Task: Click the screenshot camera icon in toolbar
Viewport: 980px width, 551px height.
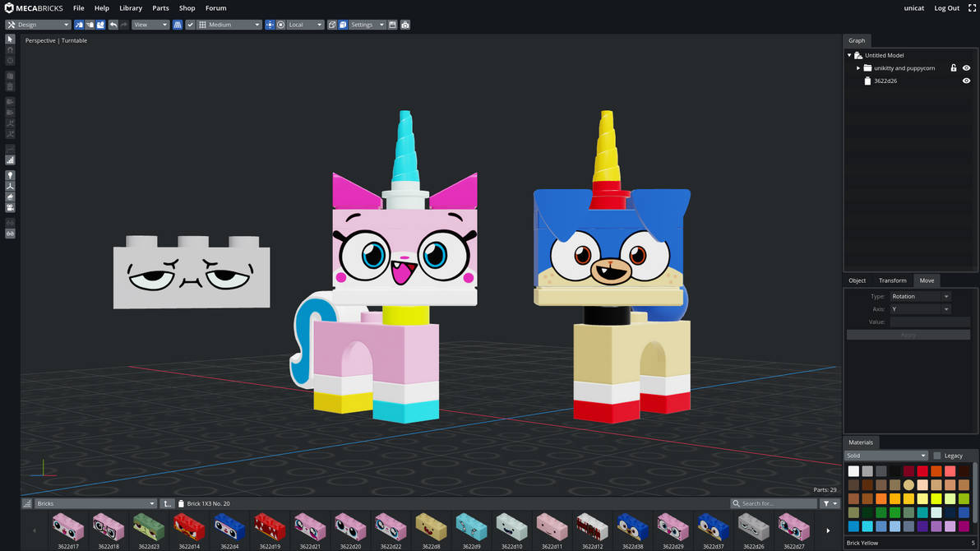Action: point(404,24)
